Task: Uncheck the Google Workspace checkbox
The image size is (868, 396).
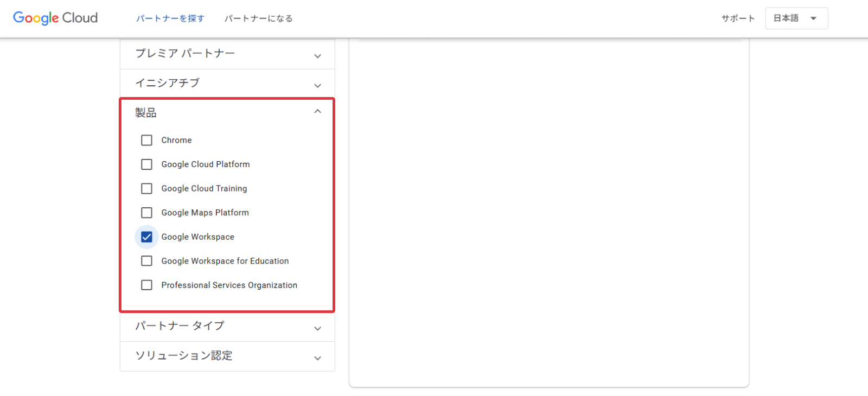Action: (x=146, y=237)
